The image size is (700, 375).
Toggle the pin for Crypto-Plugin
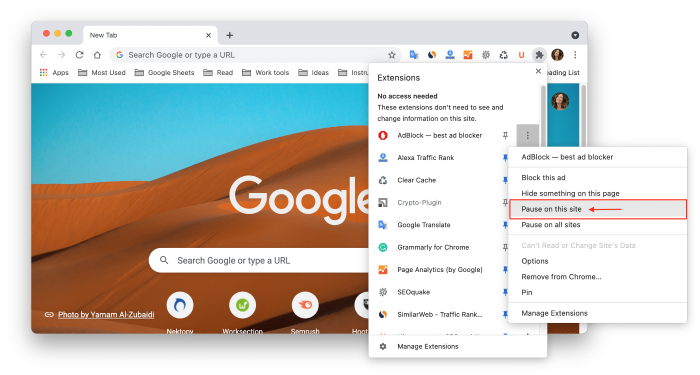(x=505, y=203)
